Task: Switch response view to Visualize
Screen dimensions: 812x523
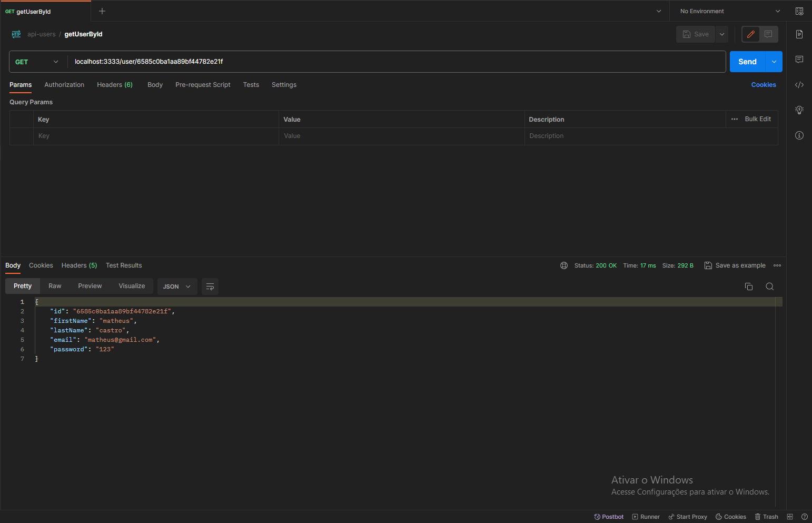Action: pos(132,286)
